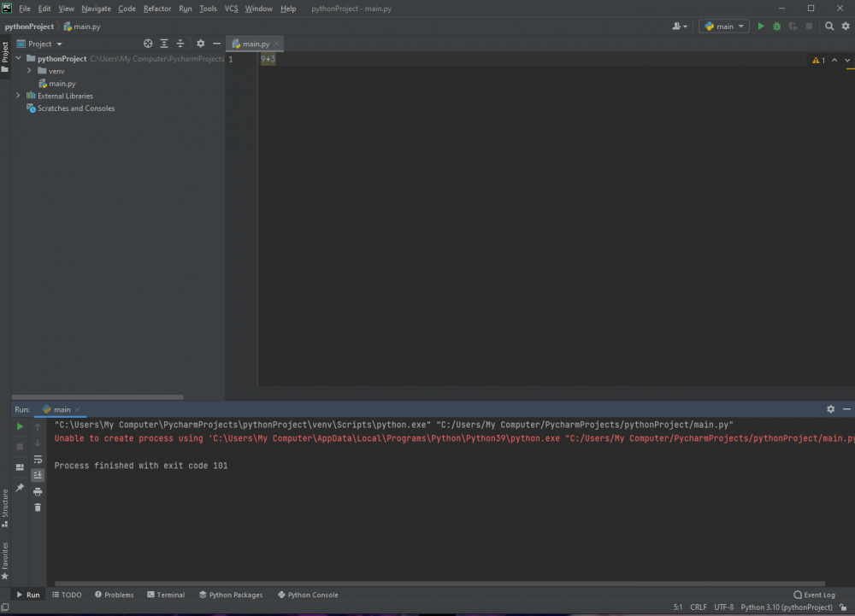The width and height of the screenshot is (855, 616).
Task: Open the Problems tool window
Action: [114, 595]
